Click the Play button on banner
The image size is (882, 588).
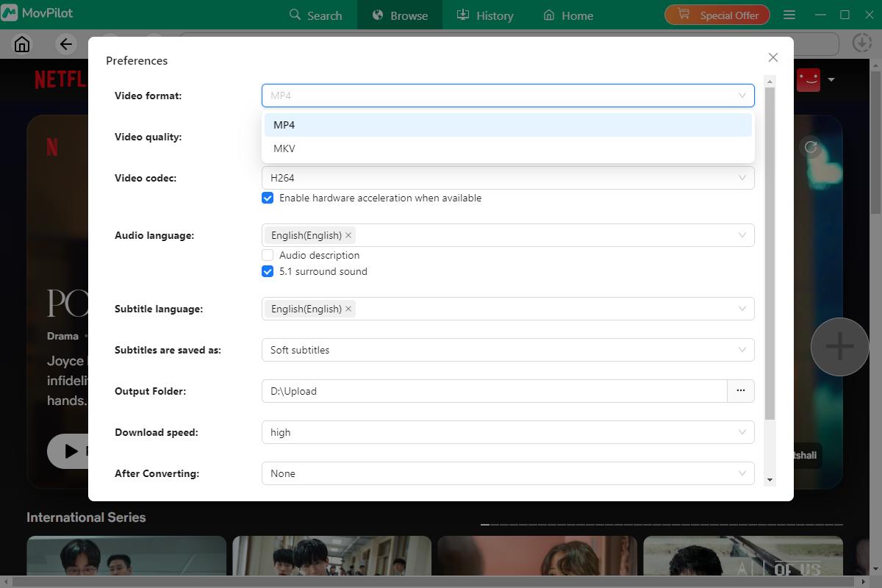click(68, 451)
